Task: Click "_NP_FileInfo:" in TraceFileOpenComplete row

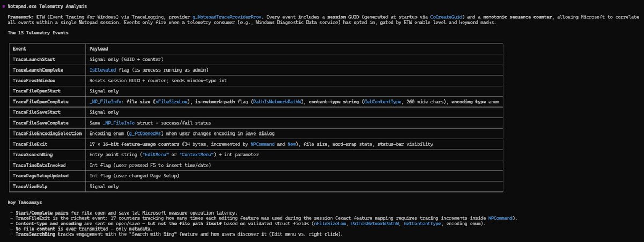Action: [x=105, y=101]
